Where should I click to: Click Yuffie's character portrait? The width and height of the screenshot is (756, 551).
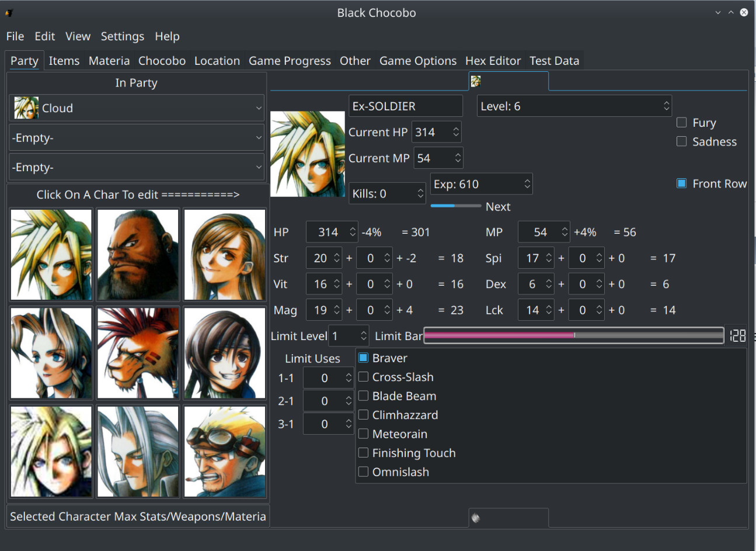point(225,353)
